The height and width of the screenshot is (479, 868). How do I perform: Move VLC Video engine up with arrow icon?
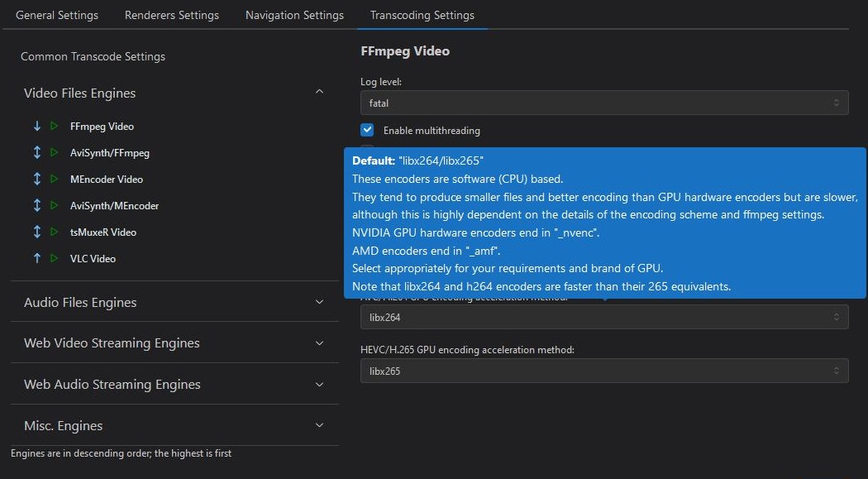37,258
